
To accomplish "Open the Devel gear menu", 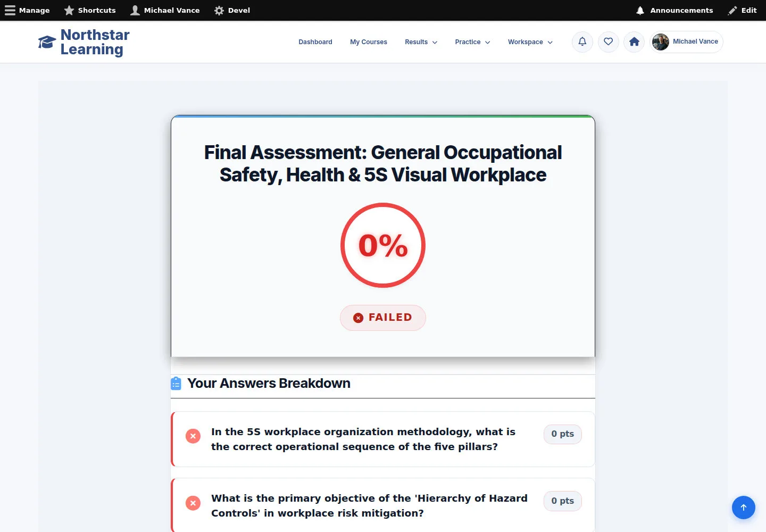I will click(x=232, y=10).
